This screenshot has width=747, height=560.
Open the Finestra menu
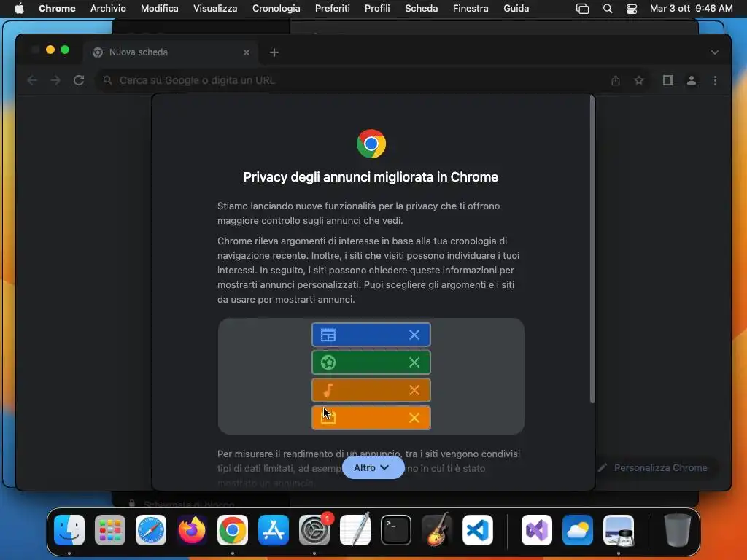(x=471, y=8)
